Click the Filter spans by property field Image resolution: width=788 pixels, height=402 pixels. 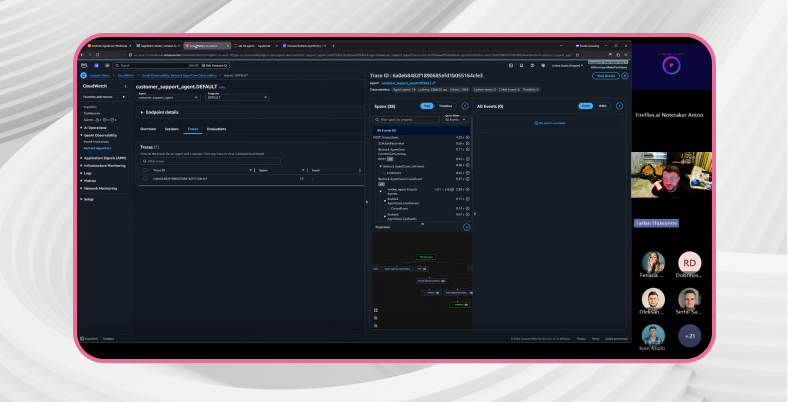click(406, 120)
